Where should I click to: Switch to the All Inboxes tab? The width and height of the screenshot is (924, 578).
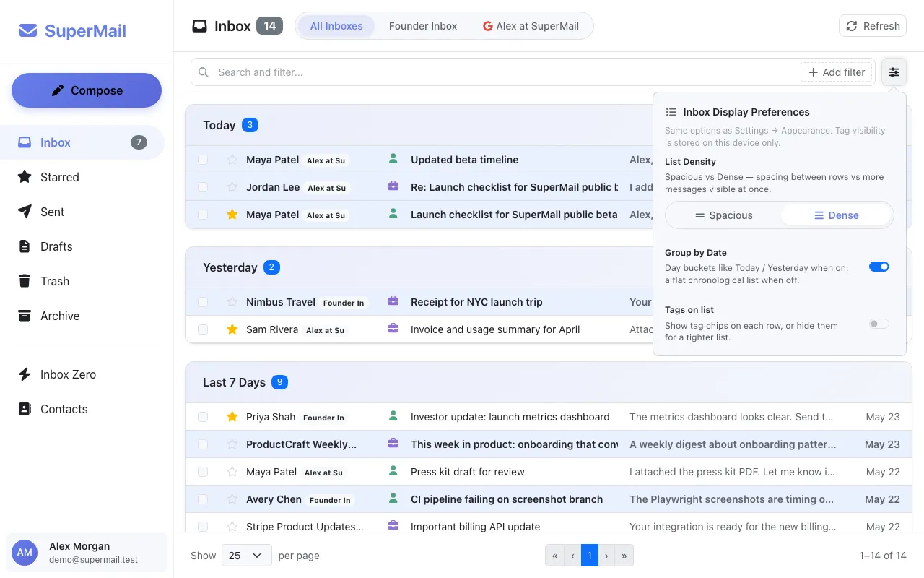[x=336, y=26]
